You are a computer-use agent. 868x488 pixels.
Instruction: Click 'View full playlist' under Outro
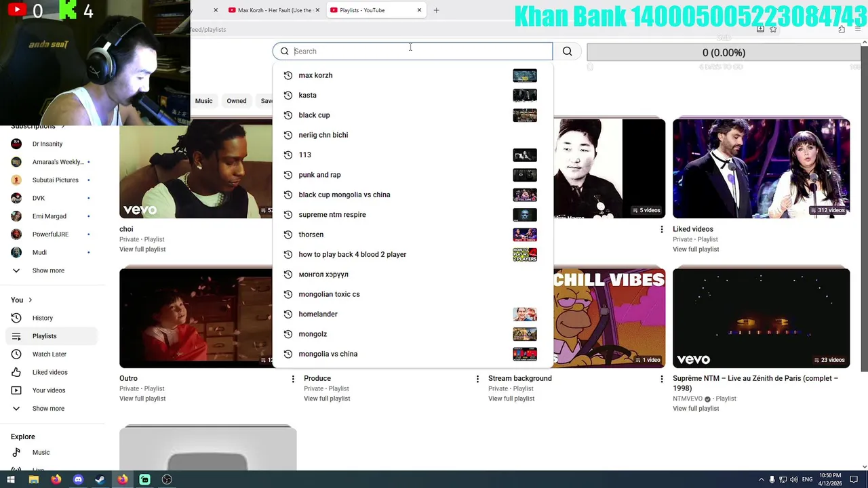pyautogui.click(x=142, y=399)
